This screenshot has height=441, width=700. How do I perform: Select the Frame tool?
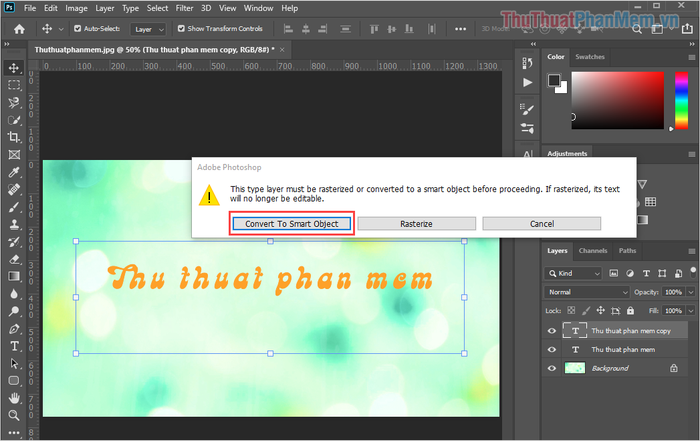[14, 154]
